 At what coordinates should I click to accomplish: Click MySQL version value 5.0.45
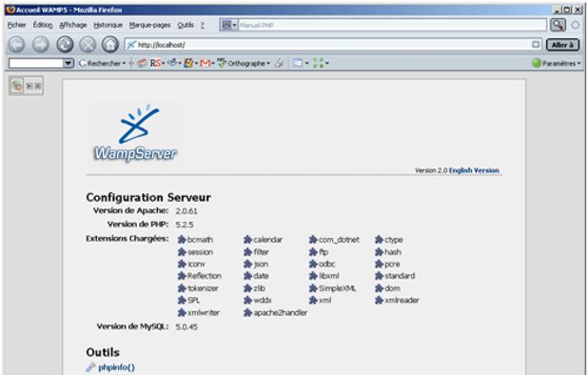point(186,327)
